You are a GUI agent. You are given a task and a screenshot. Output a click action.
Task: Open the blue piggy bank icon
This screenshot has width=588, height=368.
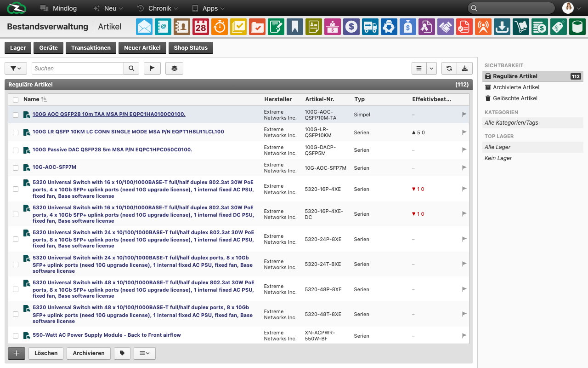389,27
